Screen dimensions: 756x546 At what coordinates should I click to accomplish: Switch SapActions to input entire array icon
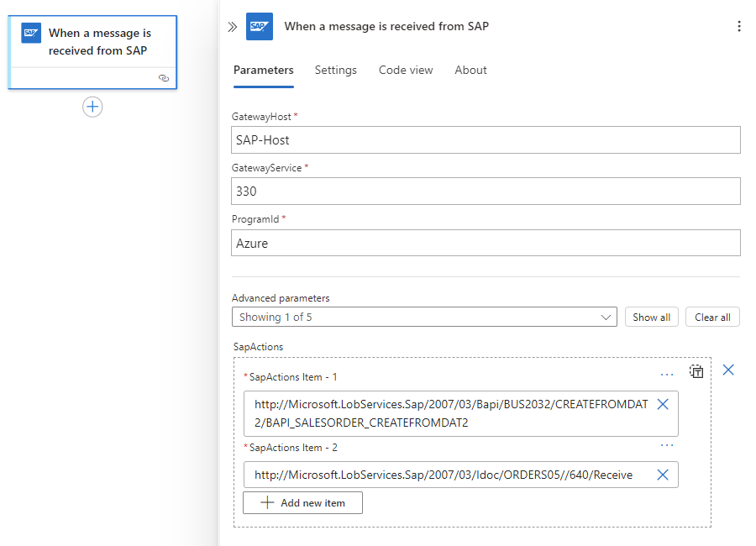point(696,371)
